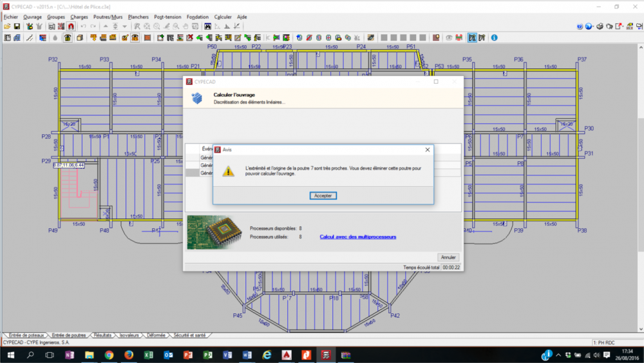The image size is (644, 363).
Task: Click the vertical scrollbar up arrow
Action: (641, 48)
